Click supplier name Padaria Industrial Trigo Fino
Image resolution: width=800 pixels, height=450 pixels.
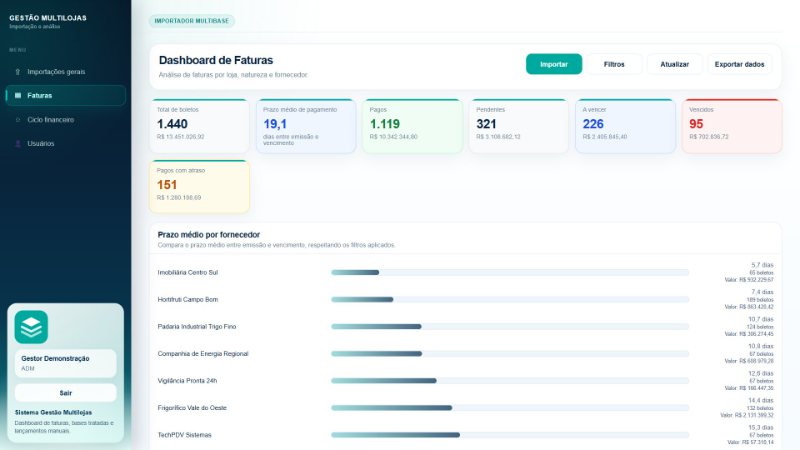pos(197,327)
